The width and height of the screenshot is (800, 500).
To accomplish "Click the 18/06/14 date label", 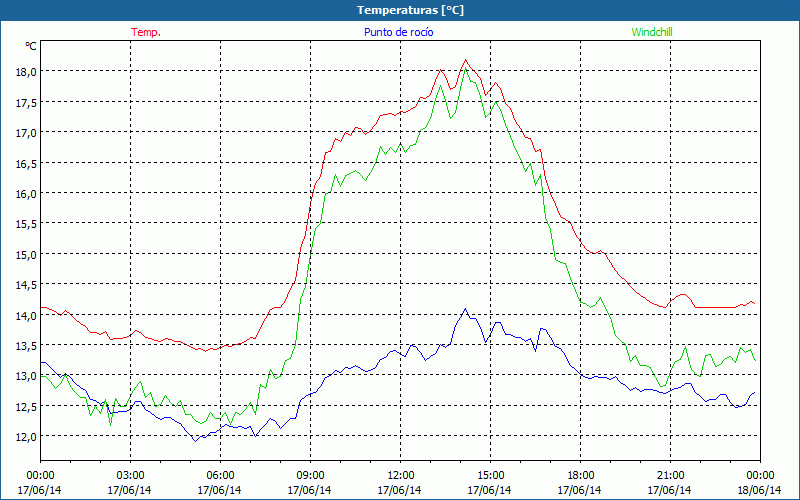I will [760, 490].
